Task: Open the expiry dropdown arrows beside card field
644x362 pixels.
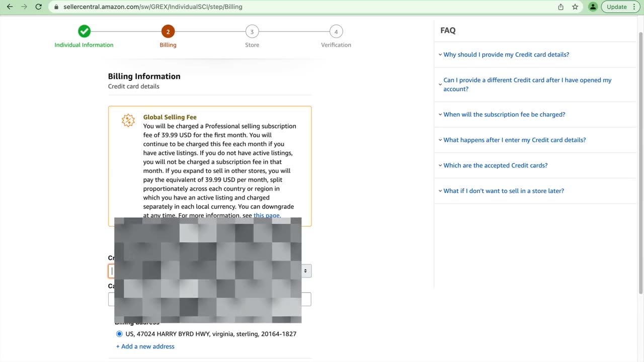Action: coord(305,271)
